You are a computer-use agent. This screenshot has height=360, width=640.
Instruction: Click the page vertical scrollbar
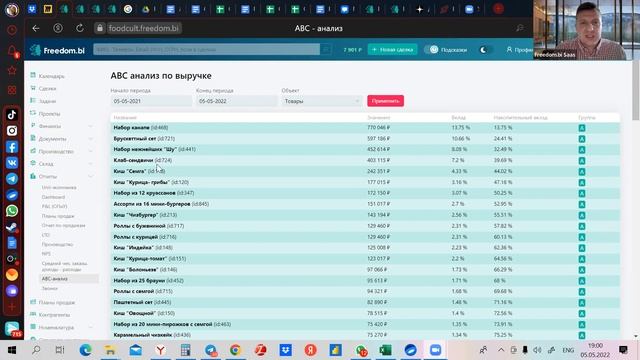(x=636, y=90)
